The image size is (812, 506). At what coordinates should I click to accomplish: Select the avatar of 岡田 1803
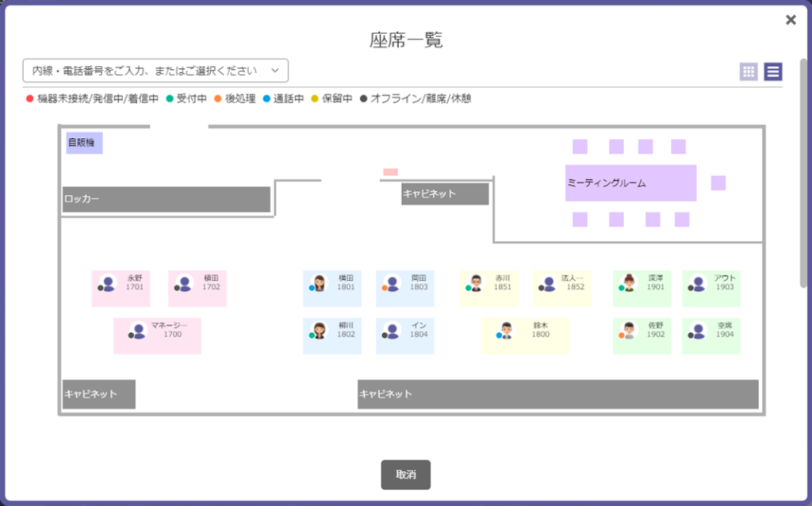(x=392, y=283)
